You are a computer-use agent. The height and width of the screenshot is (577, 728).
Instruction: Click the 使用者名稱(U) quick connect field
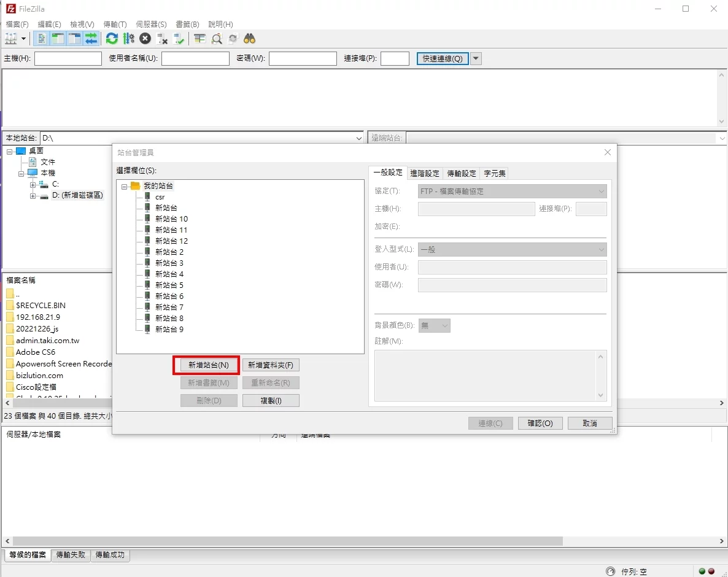[195, 58]
